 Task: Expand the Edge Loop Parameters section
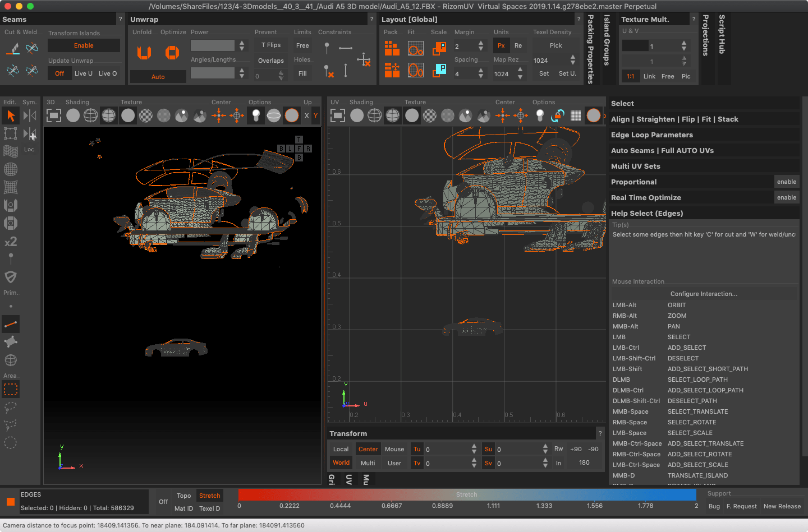point(651,135)
